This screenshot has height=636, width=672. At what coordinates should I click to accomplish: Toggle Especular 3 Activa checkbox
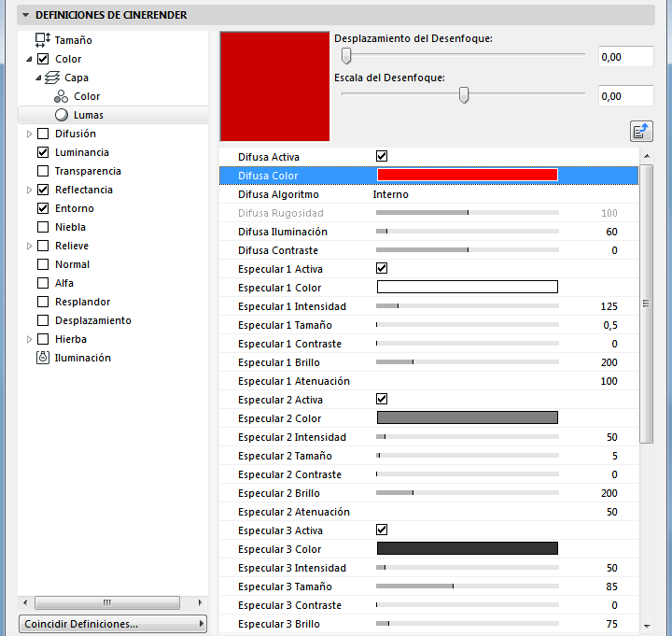pos(382,530)
